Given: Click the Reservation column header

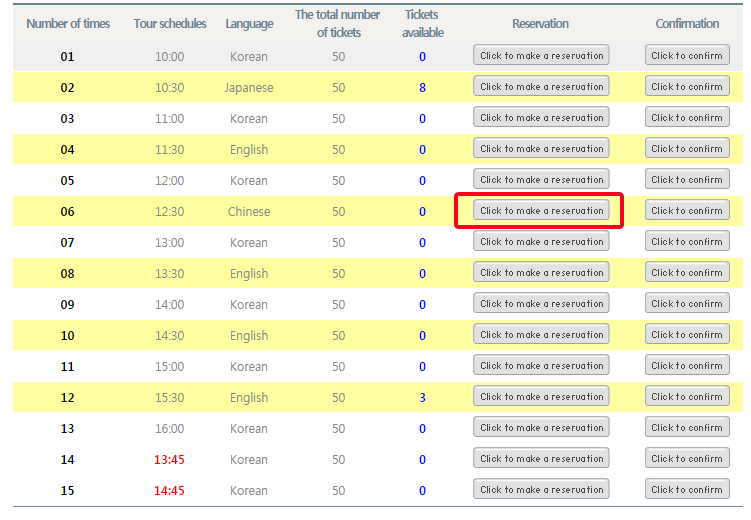Looking at the screenshot, I should point(540,23).
